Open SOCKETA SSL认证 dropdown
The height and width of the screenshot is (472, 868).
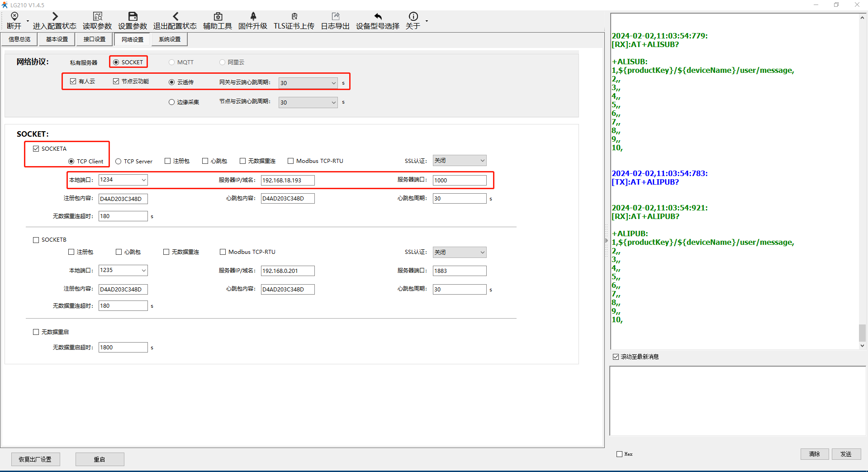pyautogui.click(x=460, y=161)
